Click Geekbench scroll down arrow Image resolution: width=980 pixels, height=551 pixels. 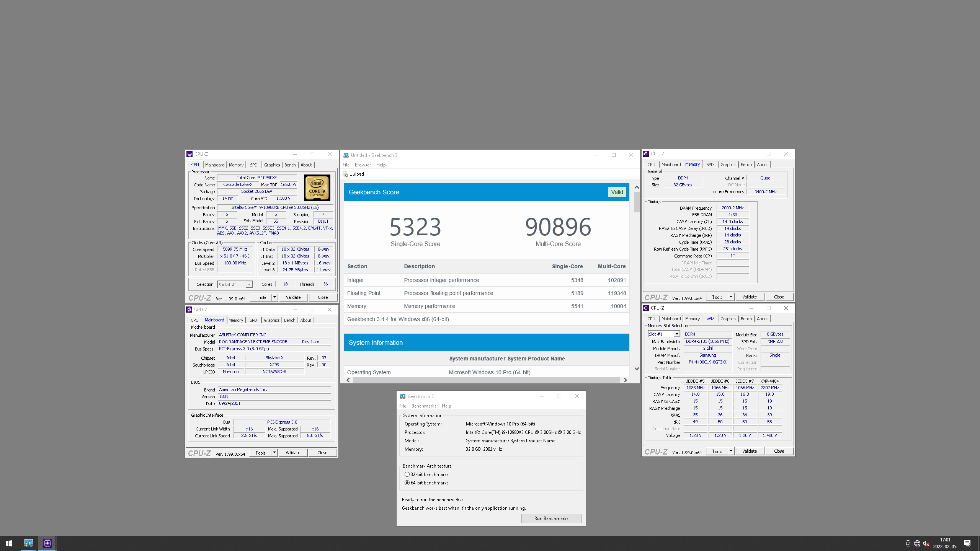click(637, 369)
